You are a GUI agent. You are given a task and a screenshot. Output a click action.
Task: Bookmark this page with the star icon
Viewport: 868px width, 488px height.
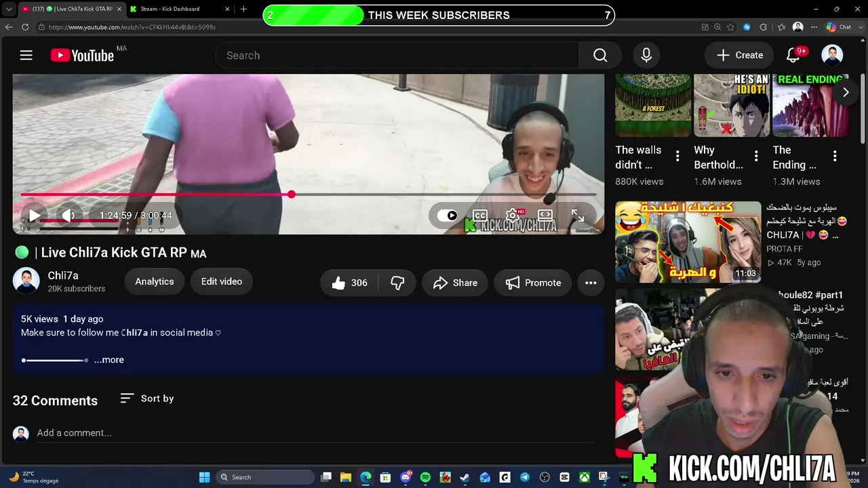pos(730,27)
